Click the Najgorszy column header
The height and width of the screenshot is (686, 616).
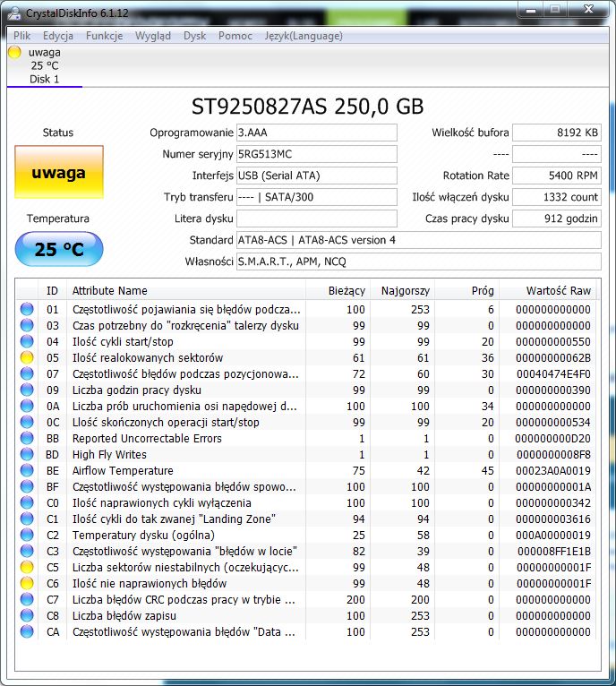403,290
